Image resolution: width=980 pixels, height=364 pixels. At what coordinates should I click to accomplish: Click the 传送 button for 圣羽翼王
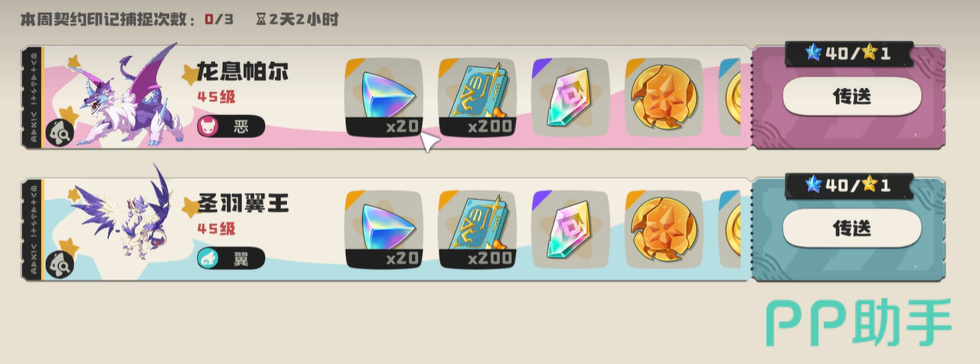coord(851,228)
